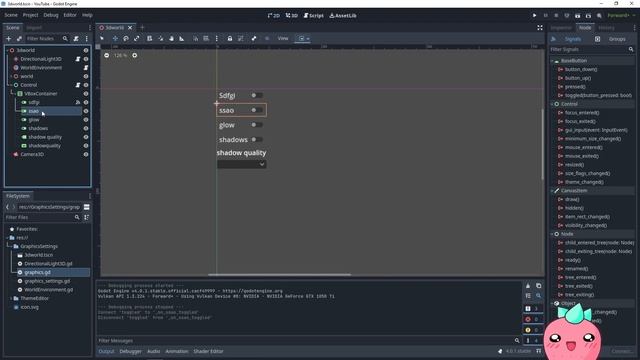
Task: Zoom out the canvas with minus button
Action: (107, 55)
